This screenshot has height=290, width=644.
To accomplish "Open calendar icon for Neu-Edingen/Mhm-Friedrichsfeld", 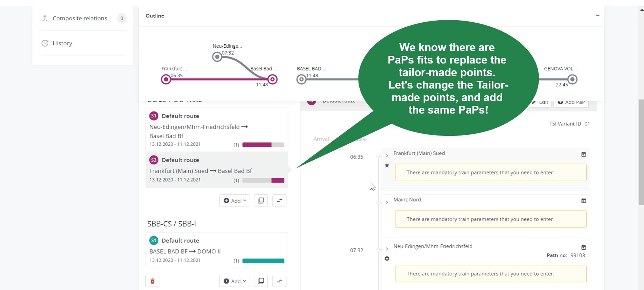I will click(x=584, y=247).
